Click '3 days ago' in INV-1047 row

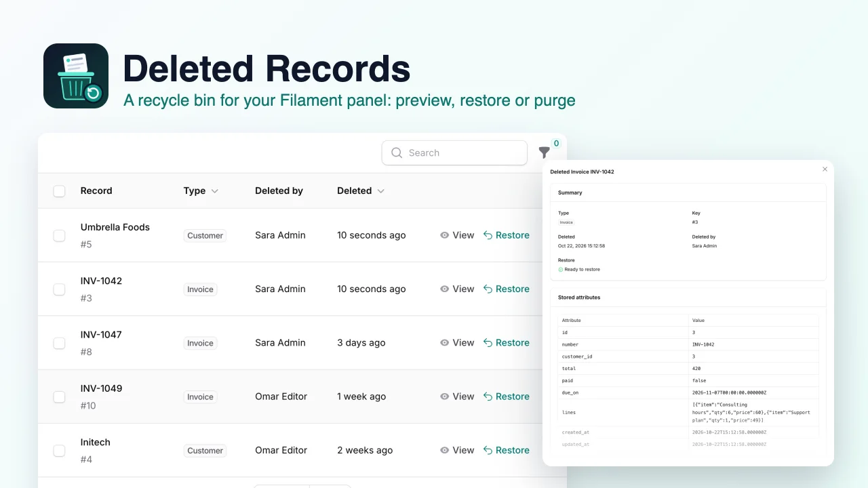point(361,343)
